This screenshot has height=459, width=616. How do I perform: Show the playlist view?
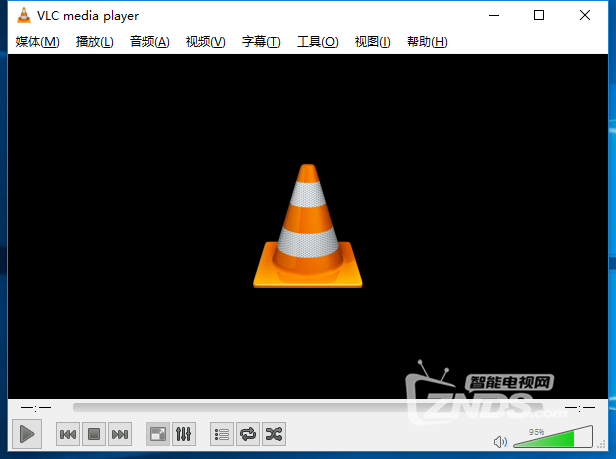click(222, 434)
